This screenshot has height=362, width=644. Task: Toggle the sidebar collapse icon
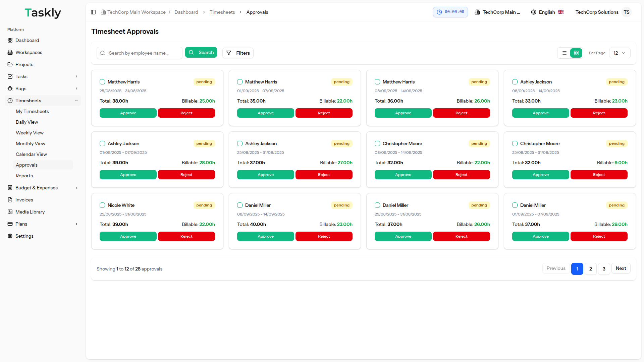[x=93, y=12]
